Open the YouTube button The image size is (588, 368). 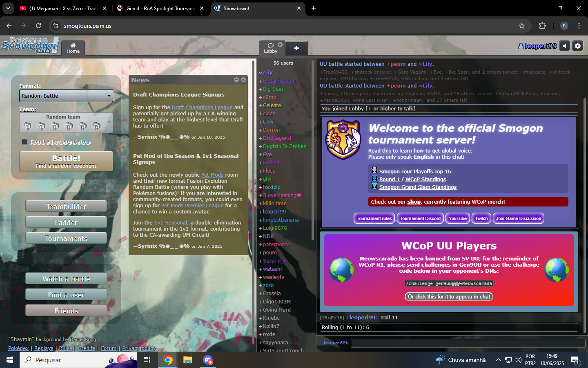coord(458,218)
